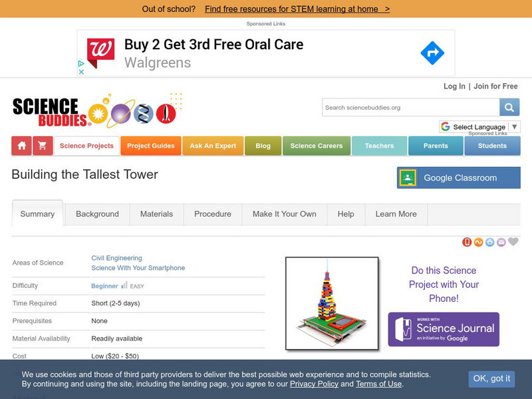This screenshot has height=399, width=532.
Task: Click the red smartphone icon
Action: coord(467,242)
